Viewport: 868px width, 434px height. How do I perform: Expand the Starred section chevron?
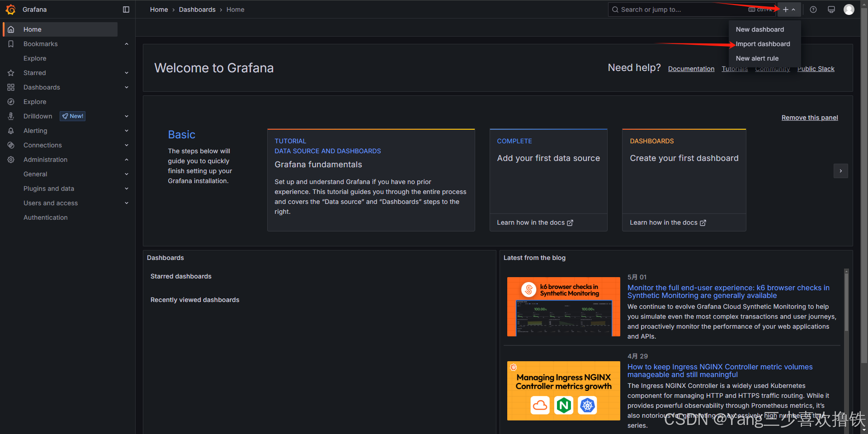tap(127, 73)
